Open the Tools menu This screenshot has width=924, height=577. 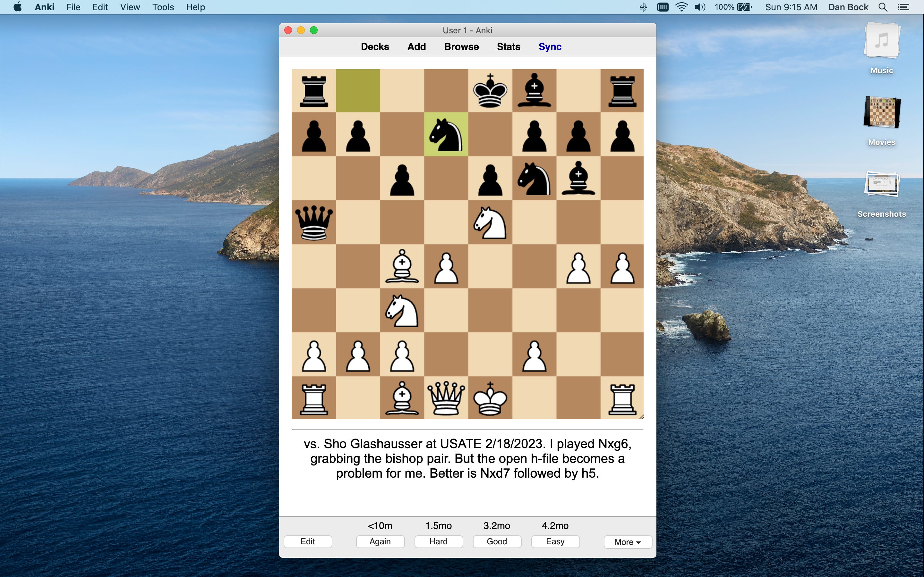163,7
